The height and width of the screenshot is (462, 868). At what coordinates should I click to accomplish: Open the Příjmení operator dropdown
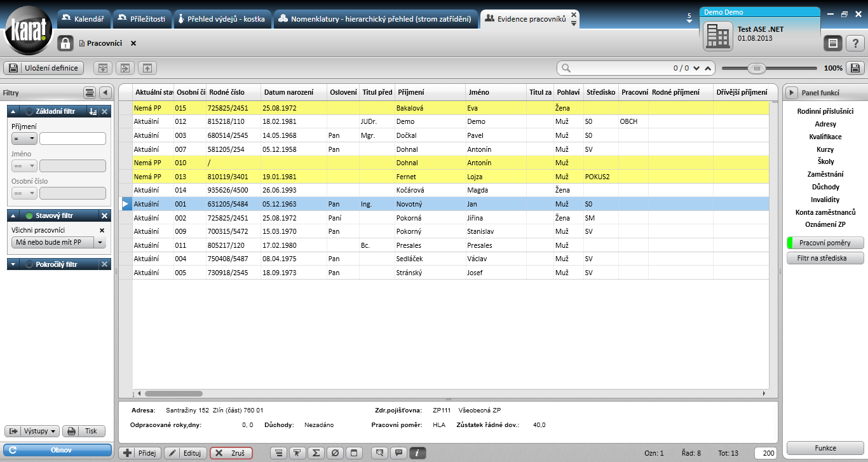tap(25, 139)
